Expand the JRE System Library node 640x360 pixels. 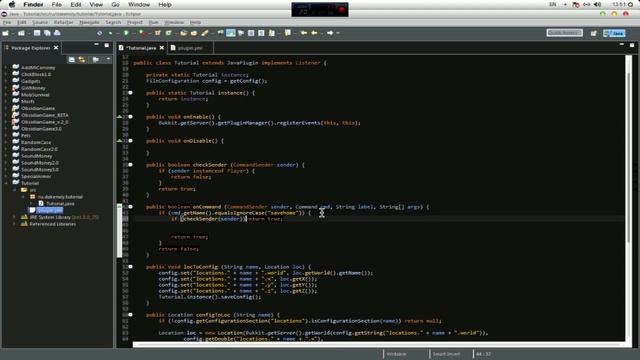point(15,217)
